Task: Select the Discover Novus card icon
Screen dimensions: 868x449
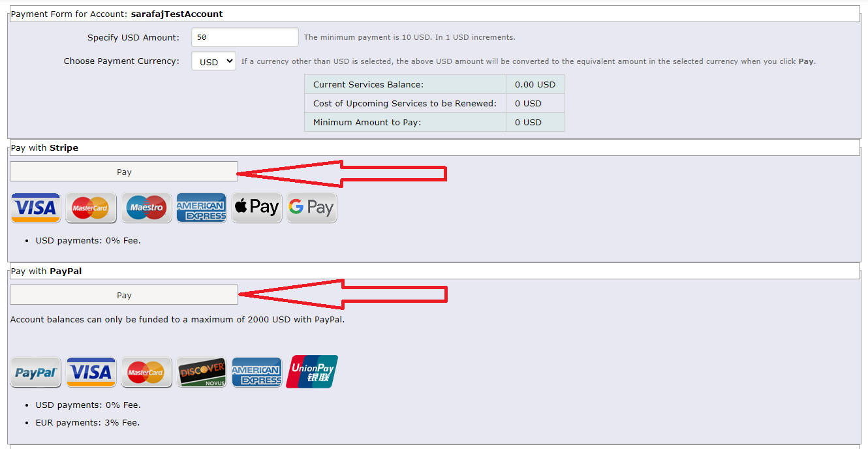Action: point(202,373)
